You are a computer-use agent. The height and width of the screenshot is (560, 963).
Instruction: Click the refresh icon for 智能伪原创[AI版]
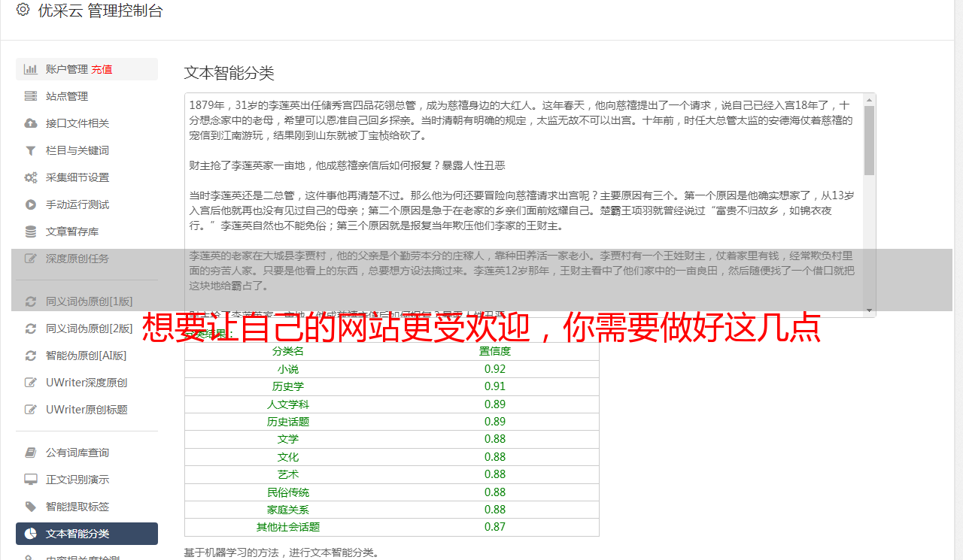(x=31, y=356)
